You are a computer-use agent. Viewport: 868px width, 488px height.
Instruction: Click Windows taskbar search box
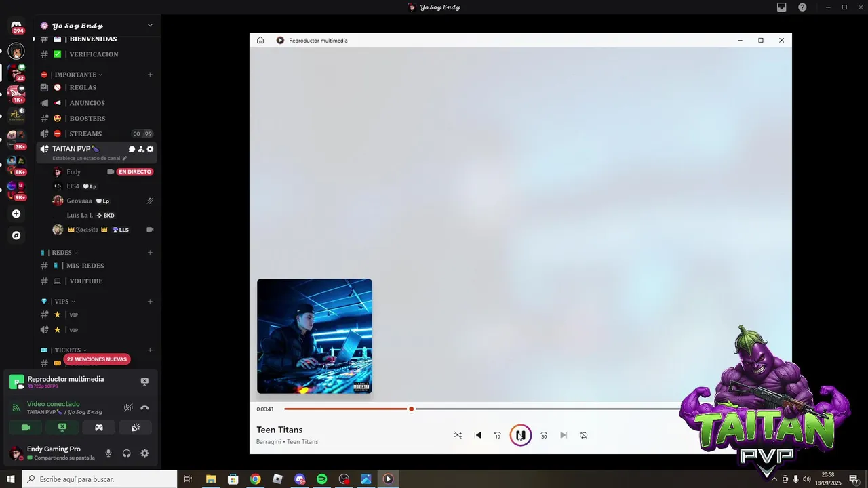tap(100, 479)
